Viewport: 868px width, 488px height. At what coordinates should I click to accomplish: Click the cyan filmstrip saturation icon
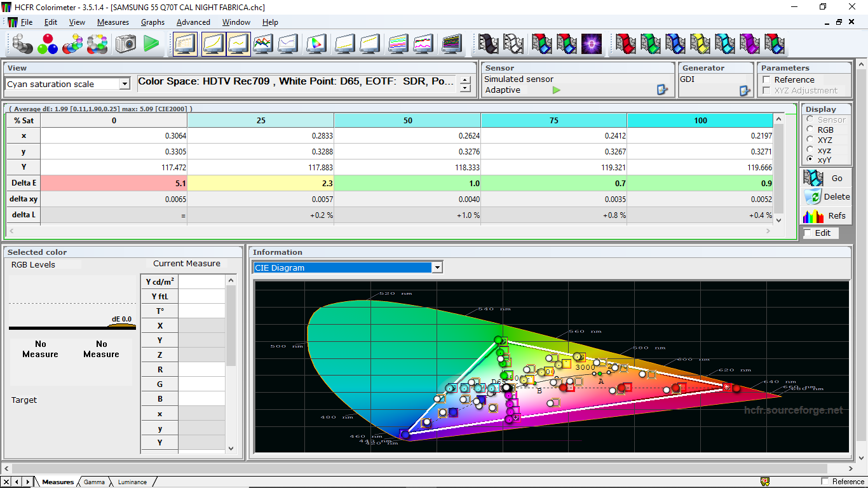(x=725, y=44)
